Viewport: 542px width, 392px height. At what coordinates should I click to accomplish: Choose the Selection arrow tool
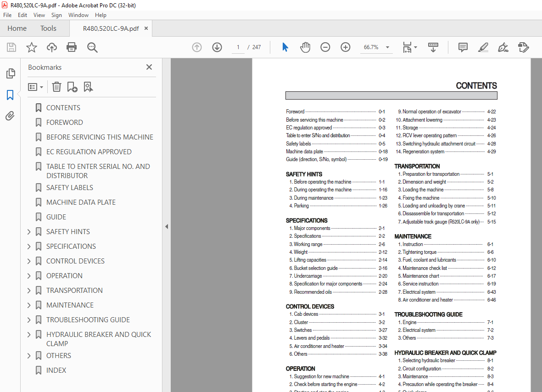tap(285, 47)
